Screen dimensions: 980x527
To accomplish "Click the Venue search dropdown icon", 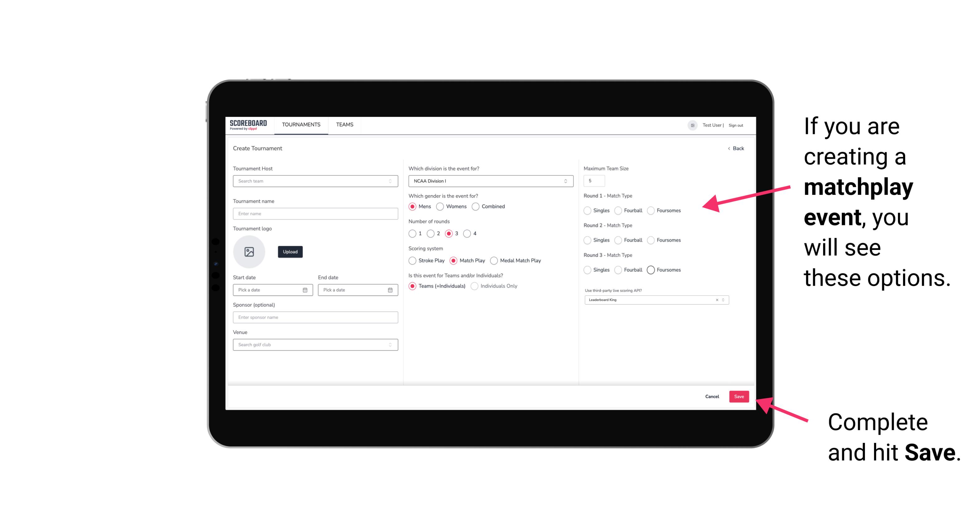I will click(389, 345).
